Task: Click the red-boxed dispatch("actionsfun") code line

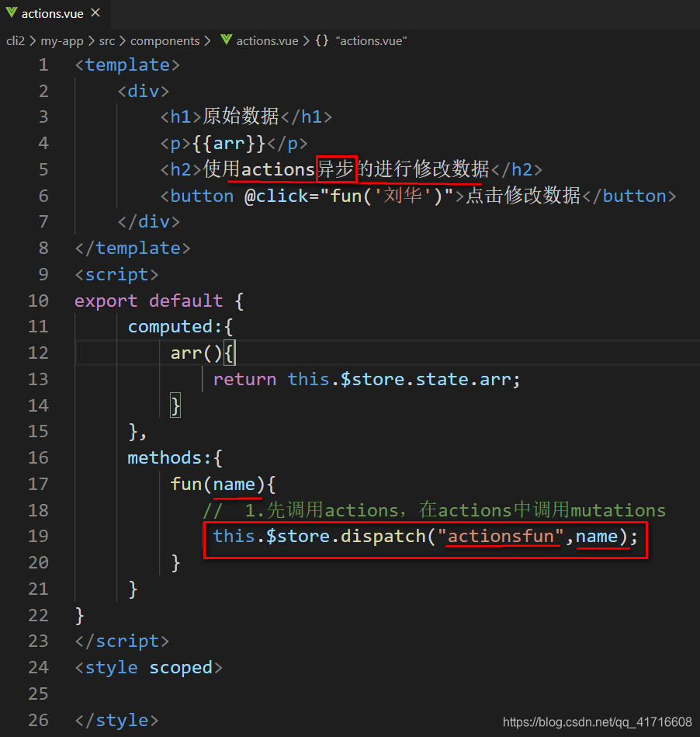Action: (425, 536)
